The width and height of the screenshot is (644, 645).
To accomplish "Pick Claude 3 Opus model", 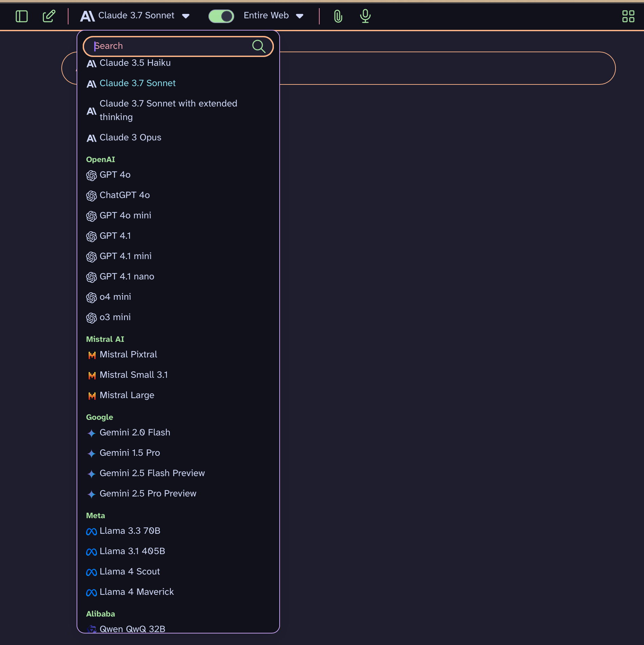I will tap(130, 137).
